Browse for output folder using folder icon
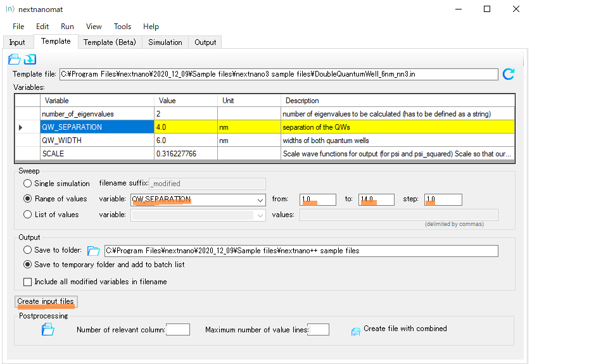This screenshot has width=608, height=364. pos(93,251)
